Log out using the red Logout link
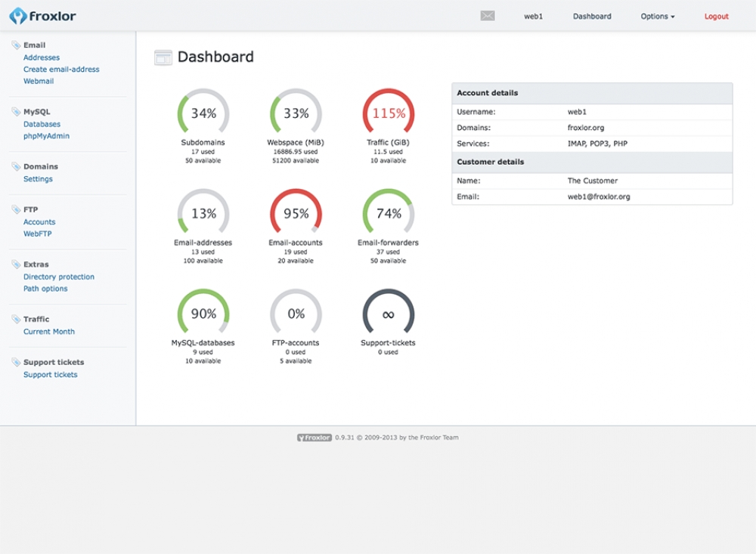 (x=716, y=17)
